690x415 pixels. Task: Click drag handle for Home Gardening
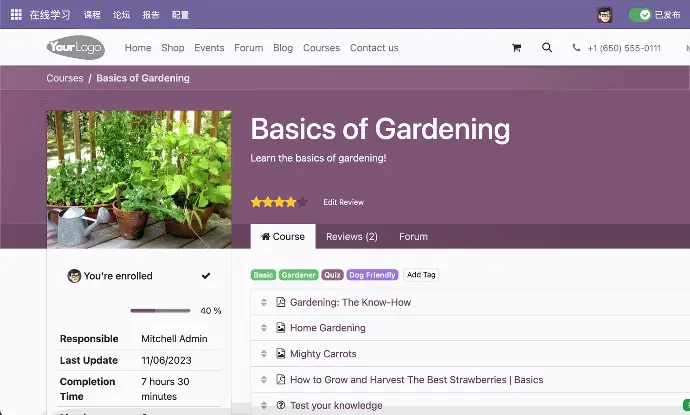pyautogui.click(x=264, y=328)
